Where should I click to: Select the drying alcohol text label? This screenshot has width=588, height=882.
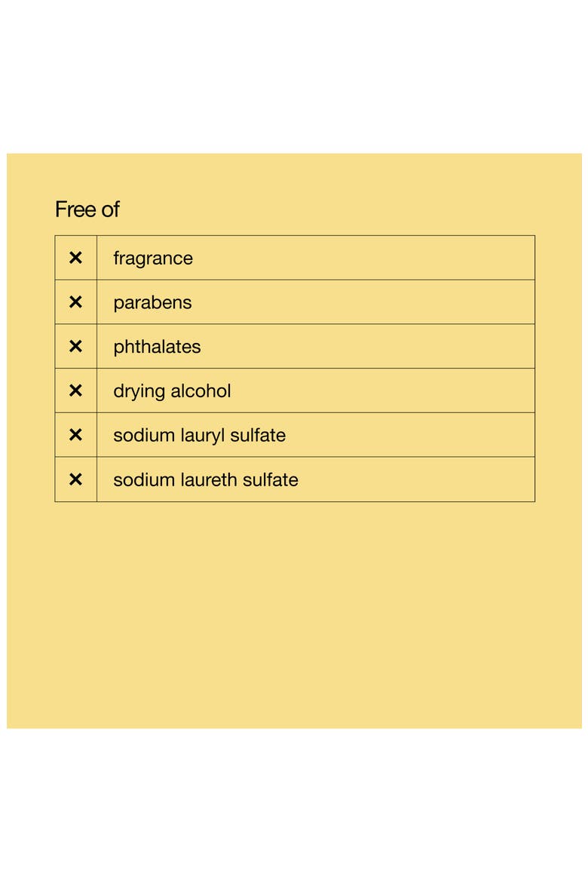point(172,391)
